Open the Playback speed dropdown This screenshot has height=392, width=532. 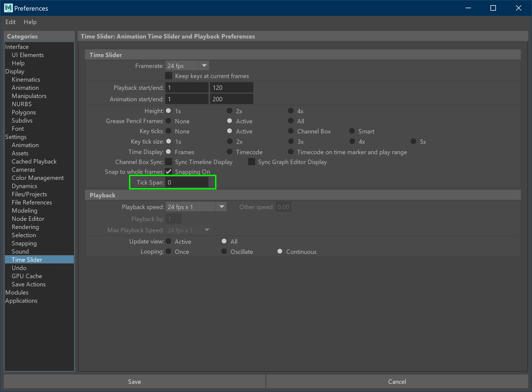(x=222, y=207)
